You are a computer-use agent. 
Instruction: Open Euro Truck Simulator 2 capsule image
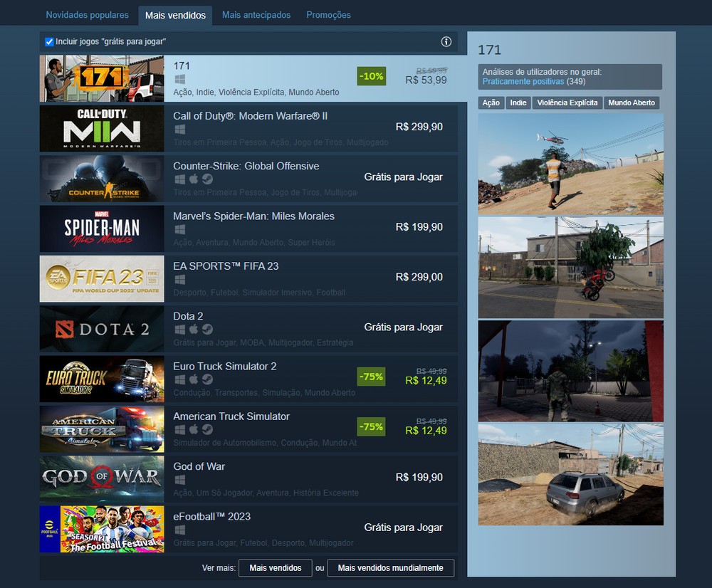pos(102,379)
